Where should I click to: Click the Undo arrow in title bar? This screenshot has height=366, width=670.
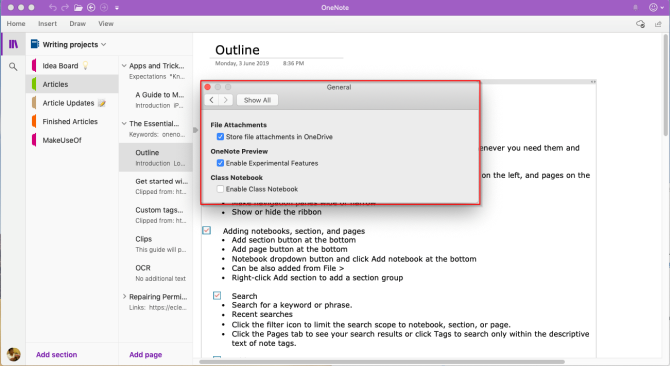pos(52,7)
